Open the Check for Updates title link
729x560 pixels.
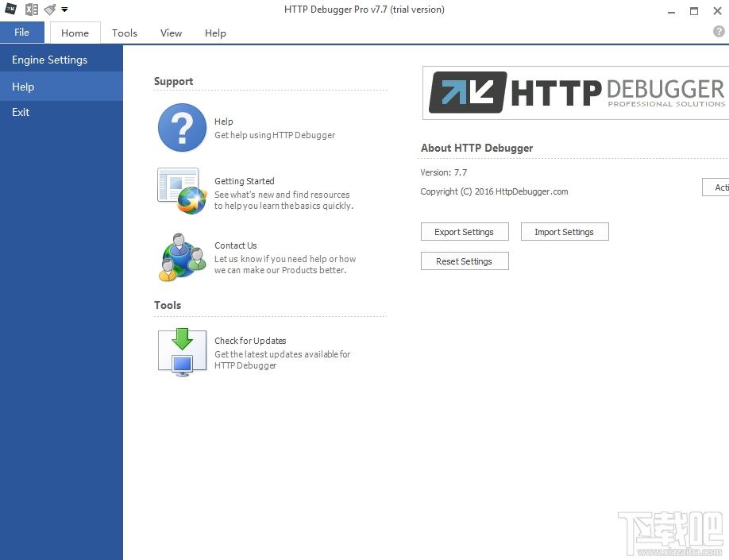250,341
